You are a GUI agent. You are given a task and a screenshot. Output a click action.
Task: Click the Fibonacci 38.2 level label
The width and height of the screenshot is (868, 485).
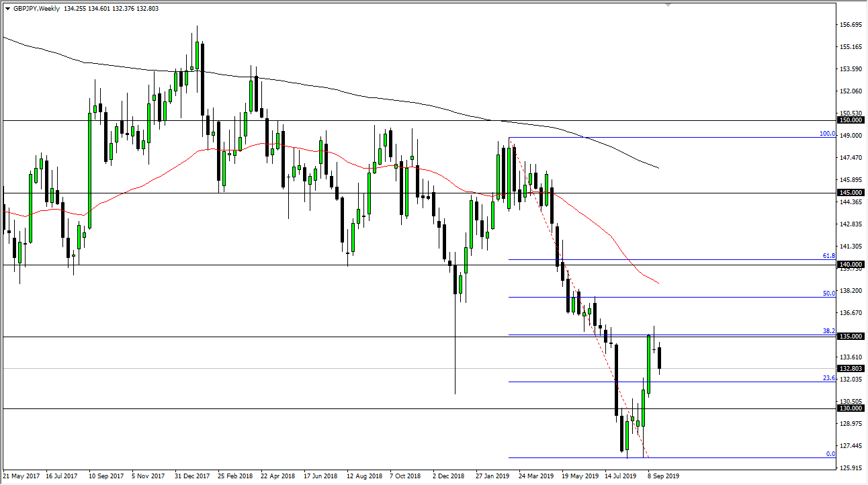pyautogui.click(x=828, y=331)
